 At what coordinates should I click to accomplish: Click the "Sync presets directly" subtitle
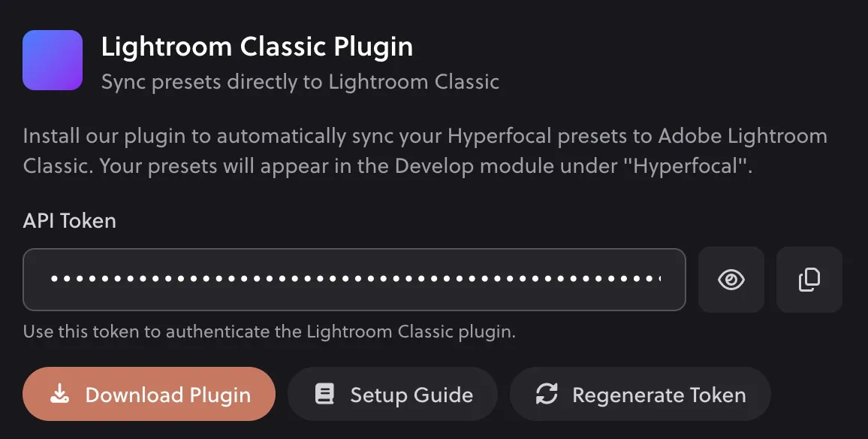(300, 81)
